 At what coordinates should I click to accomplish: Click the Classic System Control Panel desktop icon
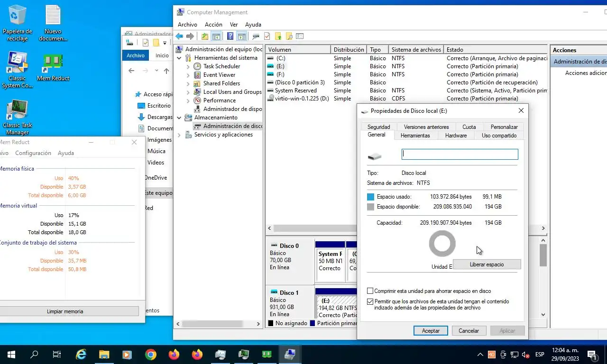(x=18, y=70)
